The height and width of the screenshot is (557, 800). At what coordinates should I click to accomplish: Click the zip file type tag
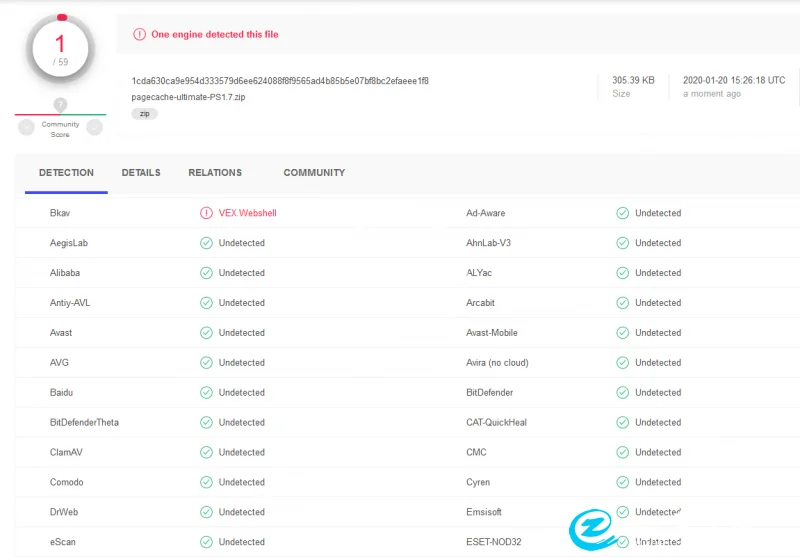[x=144, y=114]
